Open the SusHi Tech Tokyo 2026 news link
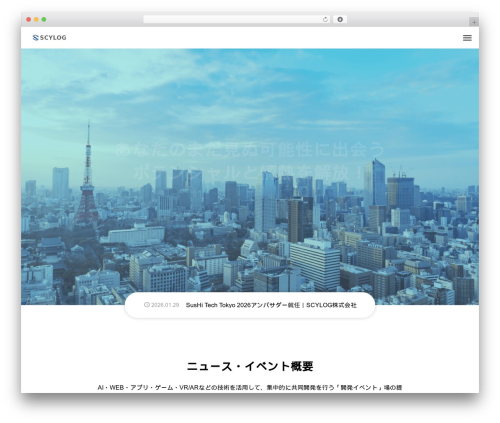The height and width of the screenshot is (423, 500). tap(271, 305)
